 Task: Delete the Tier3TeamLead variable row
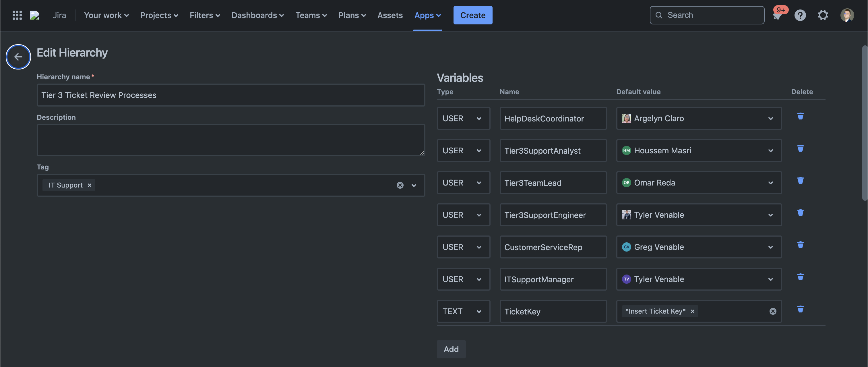(x=800, y=181)
